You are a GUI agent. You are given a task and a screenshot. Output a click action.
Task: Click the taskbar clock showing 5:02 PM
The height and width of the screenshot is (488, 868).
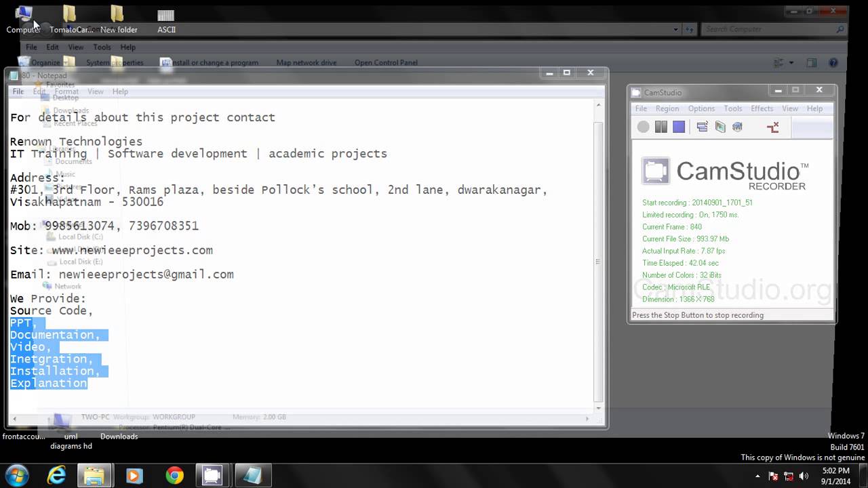(835, 476)
